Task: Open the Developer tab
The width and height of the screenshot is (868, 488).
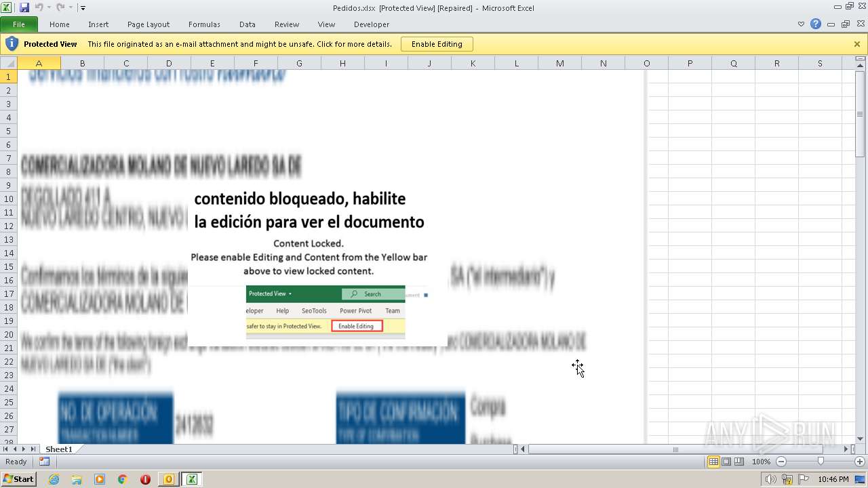Action: (372, 24)
